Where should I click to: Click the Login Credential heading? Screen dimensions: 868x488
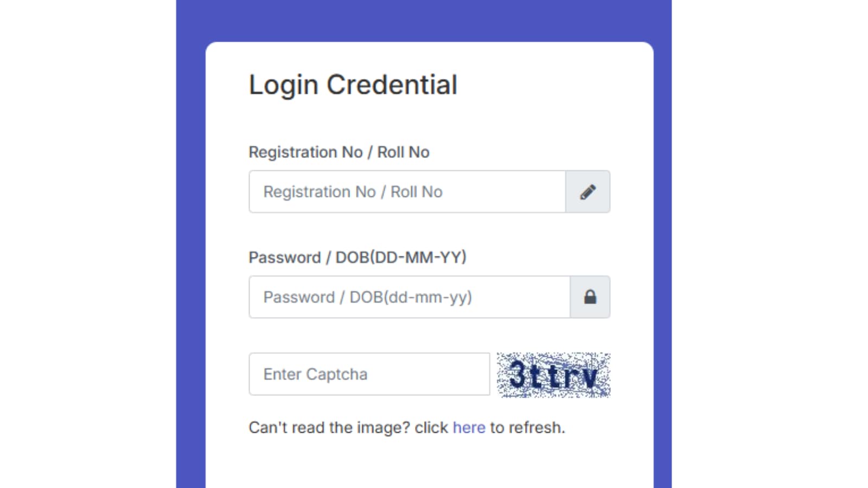coord(353,84)
